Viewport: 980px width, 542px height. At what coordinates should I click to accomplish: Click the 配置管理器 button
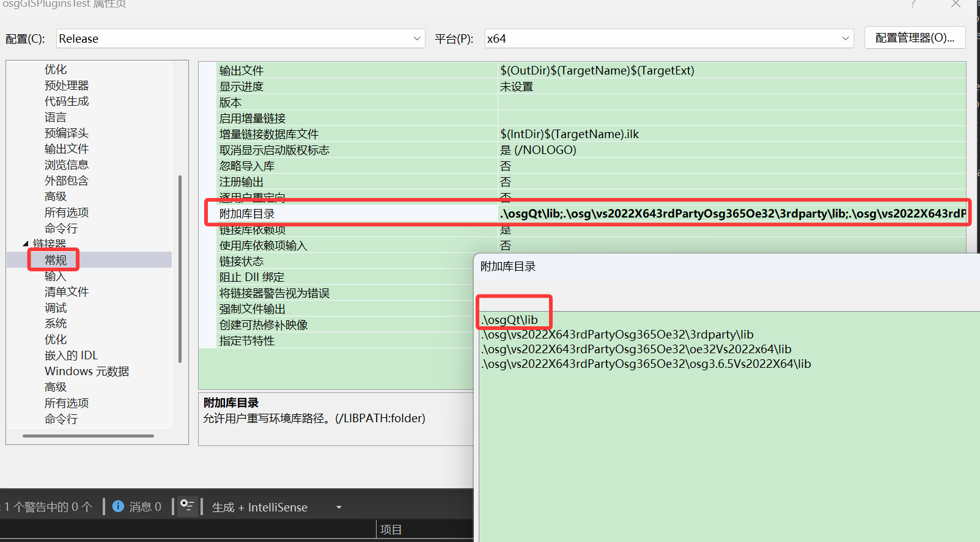(915, 38)
